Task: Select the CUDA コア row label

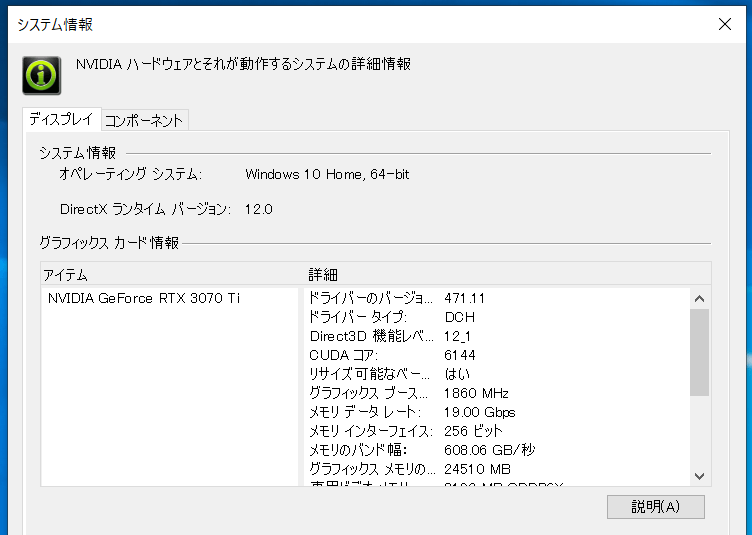Action: point(343,355)
